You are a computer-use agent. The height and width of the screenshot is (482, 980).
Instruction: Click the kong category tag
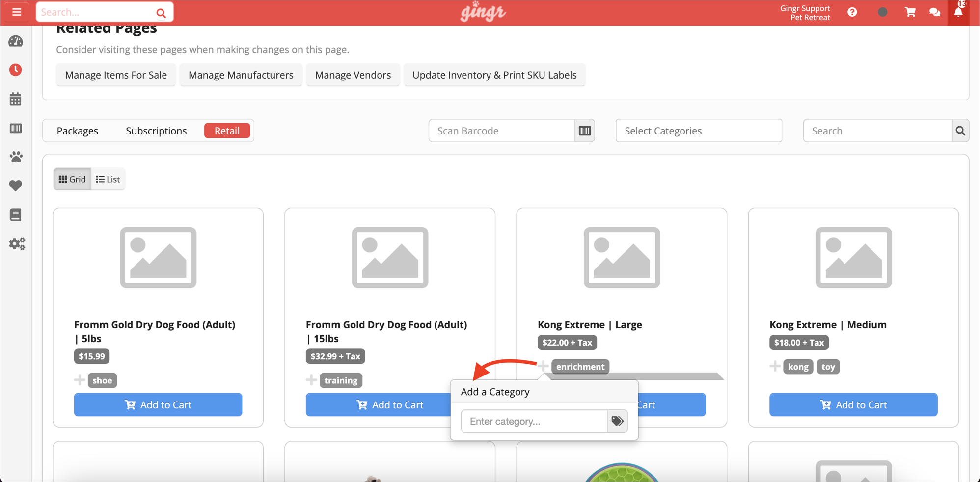coord(798,366)
